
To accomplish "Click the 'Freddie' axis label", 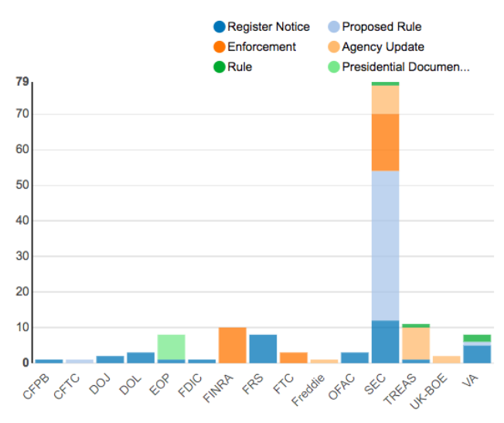I will tap(308, 391).
